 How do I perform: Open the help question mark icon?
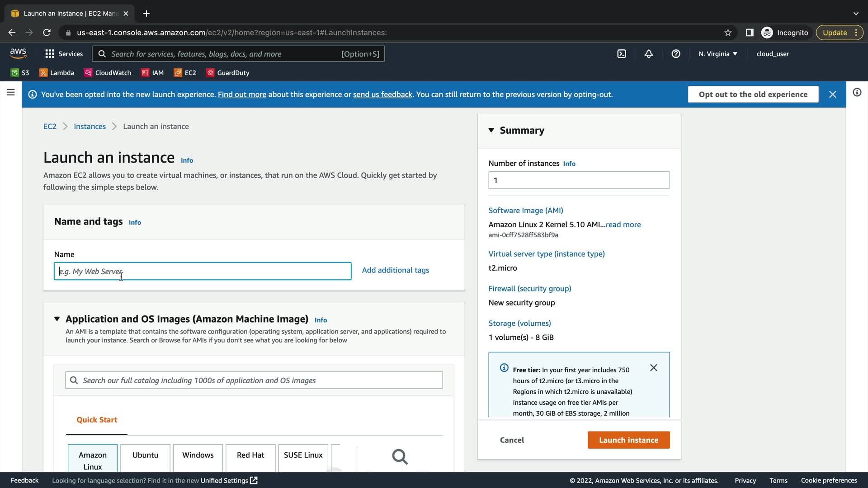click(676, 54)
